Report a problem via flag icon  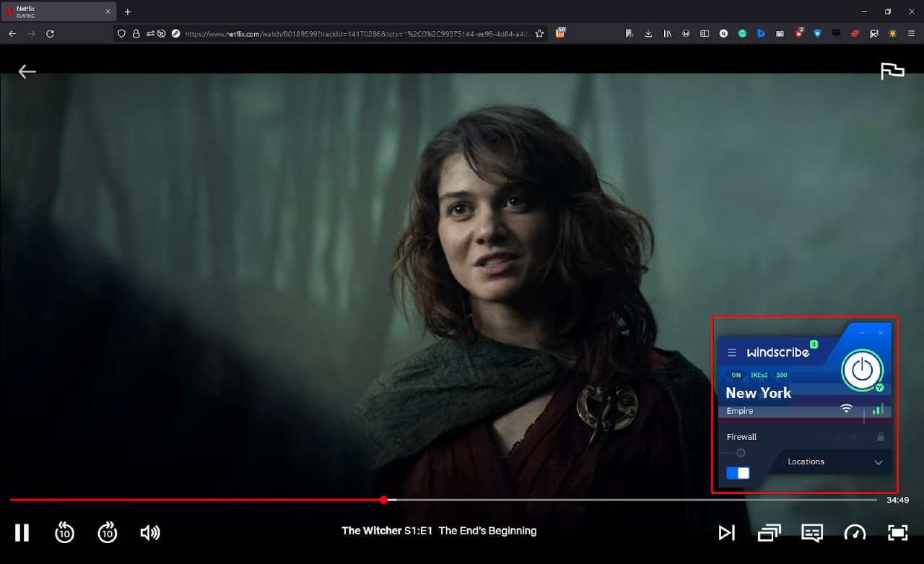pyautogui.click(x=892, y=71)
